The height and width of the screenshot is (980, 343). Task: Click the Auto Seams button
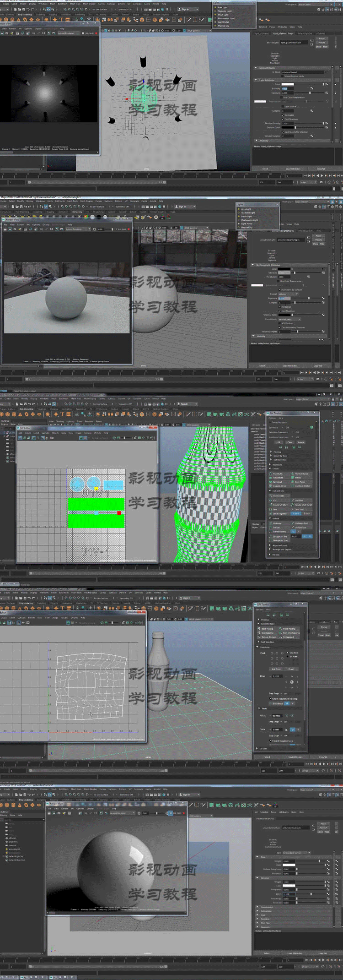(279, 495)
